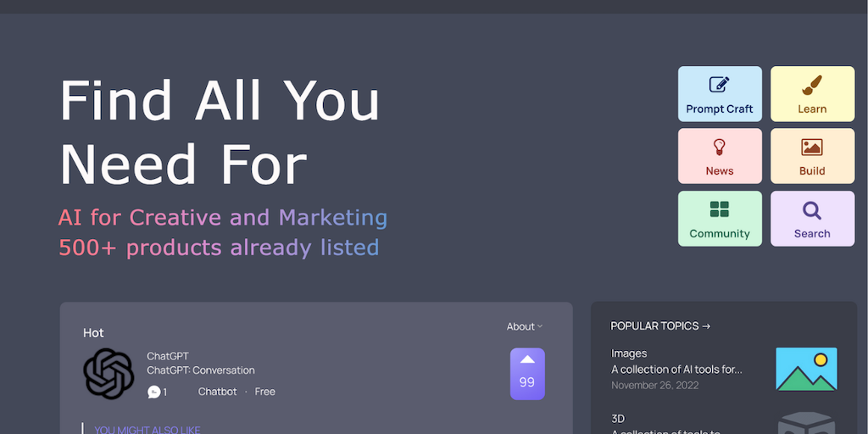Select the Chatbot category tag
Image resolution: width=868 pixels, height=434 pixels.
point(218,392)
